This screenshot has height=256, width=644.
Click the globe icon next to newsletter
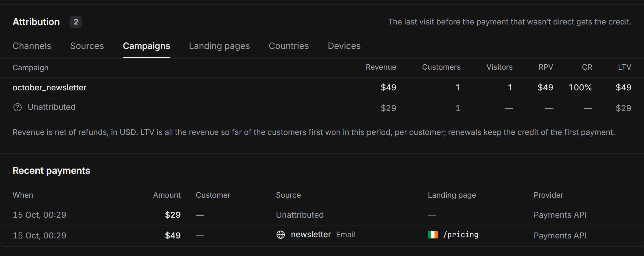[x=281, y=235]
